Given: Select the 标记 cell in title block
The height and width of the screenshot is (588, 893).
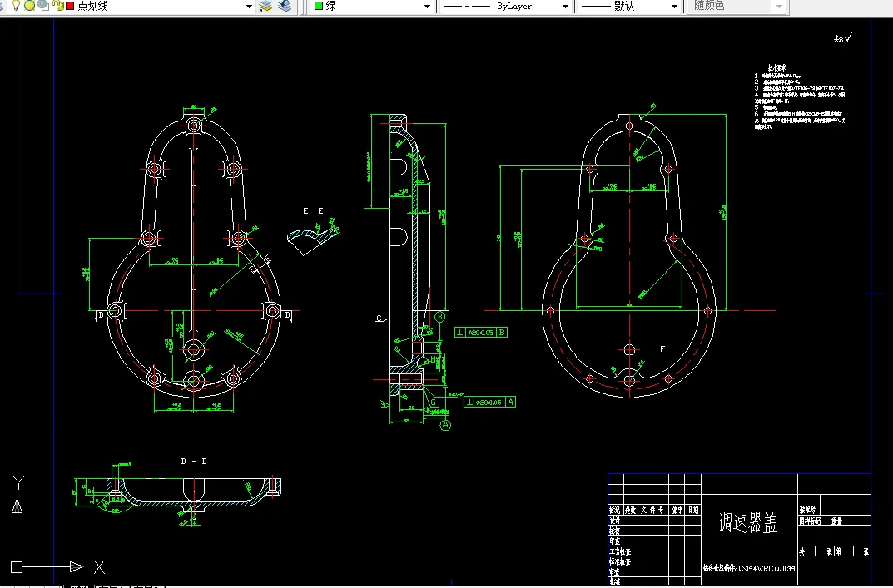Looking at the screenshot, I should (614, 510).
